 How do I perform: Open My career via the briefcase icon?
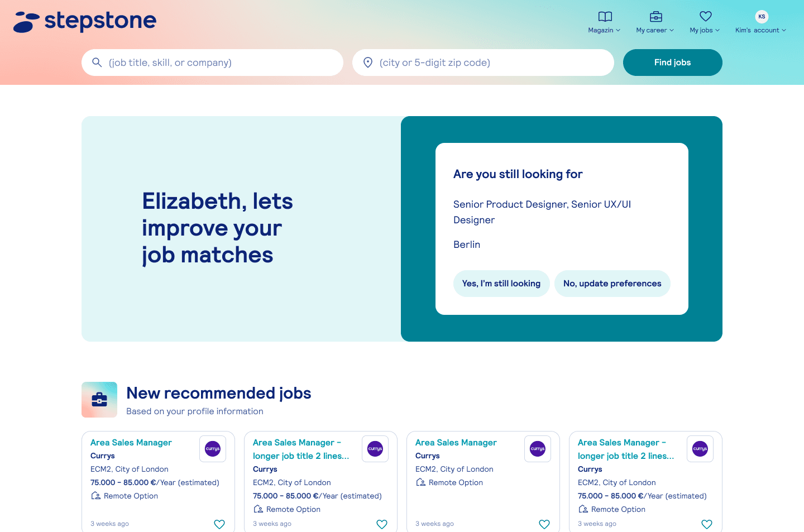654,16
